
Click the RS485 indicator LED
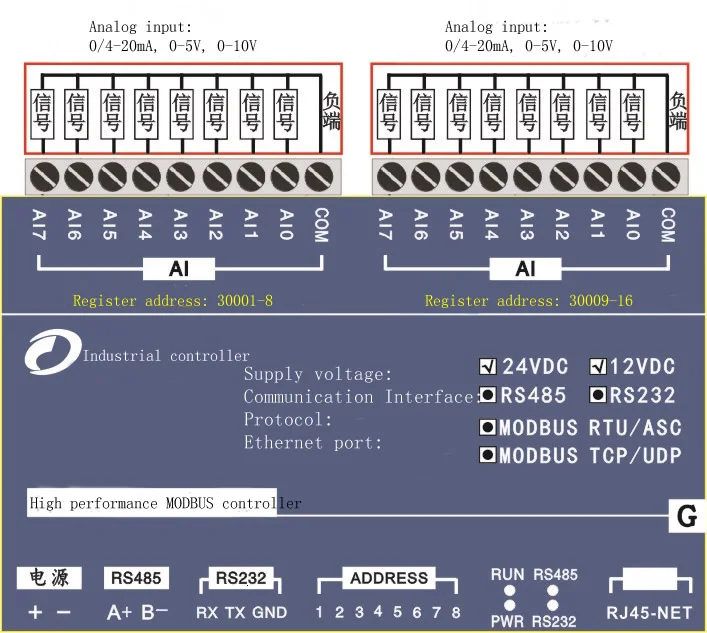tap(553, 590)
